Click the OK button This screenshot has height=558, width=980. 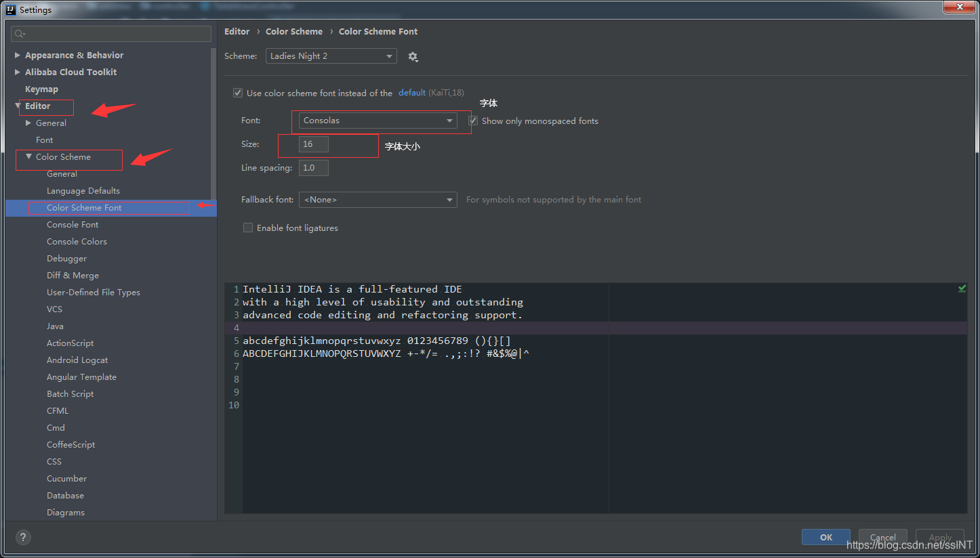pyautogui.click(x=826, y=537)
